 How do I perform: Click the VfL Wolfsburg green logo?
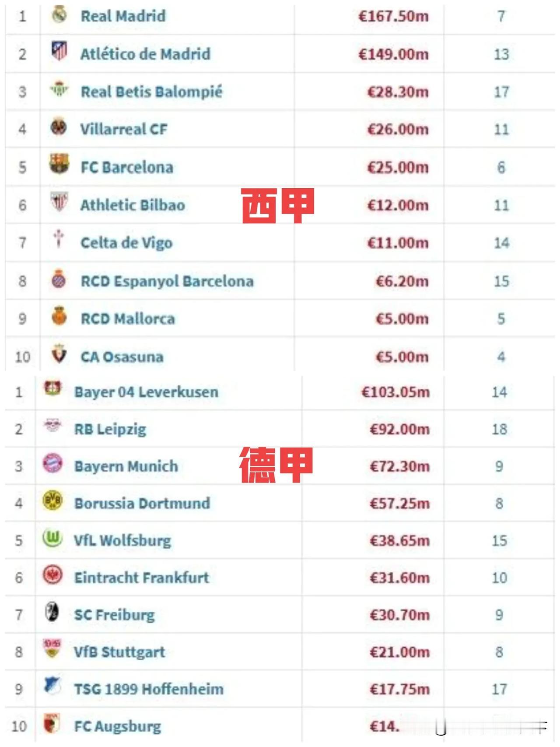pyautogui.click(x=52, y=538)
